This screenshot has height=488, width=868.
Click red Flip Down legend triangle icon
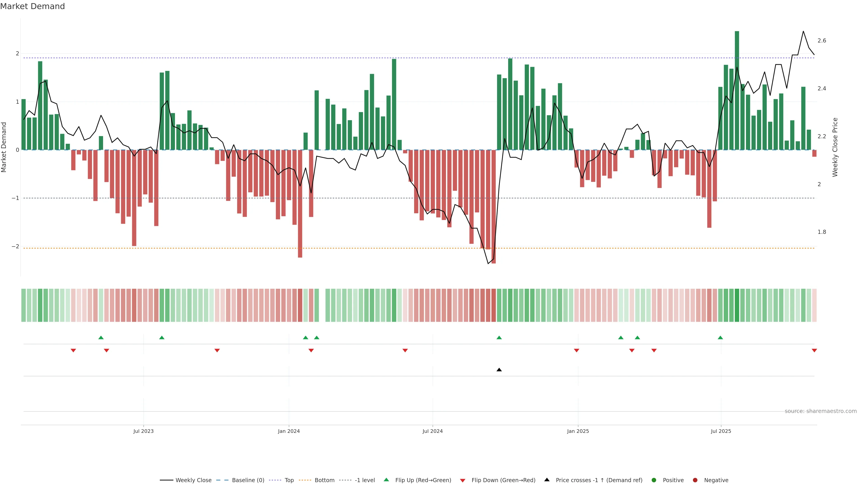(x=463, y=481)
